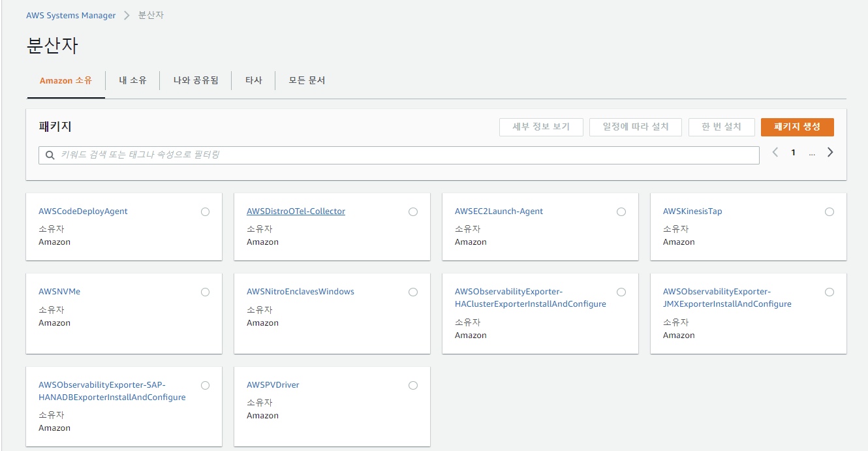Click Amazon owner text in AWSKinesisTap card
The height and width of the screenshot is (451, 868).
pos(679,242)
